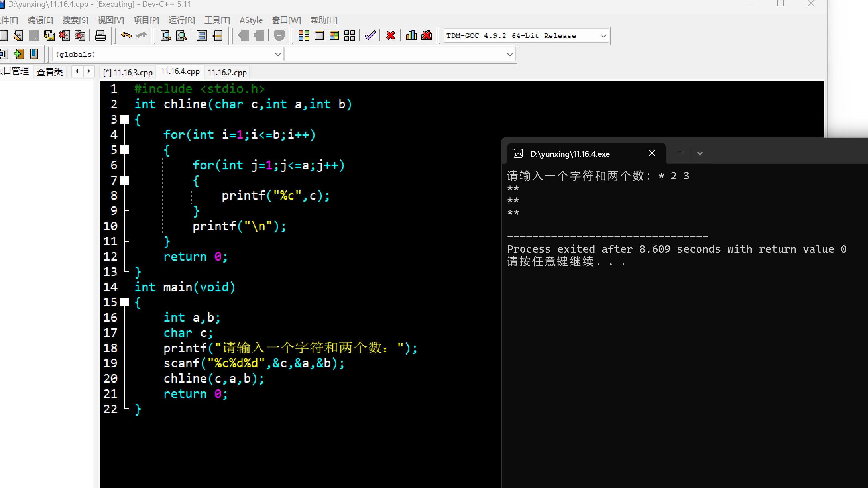The width and height of the screenshot is (868, 488).
Task: Collapse the fold marker at line 3
Action: pos(125,119)
